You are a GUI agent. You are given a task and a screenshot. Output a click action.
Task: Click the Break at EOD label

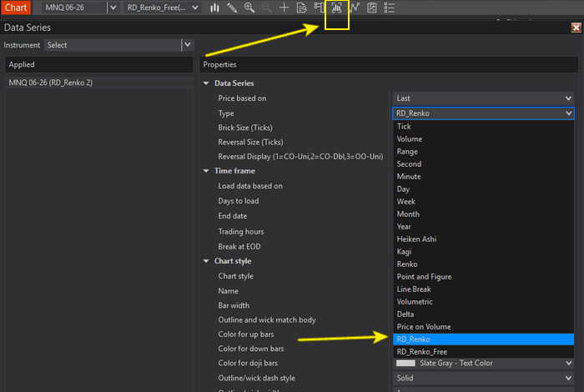[239, 246]
